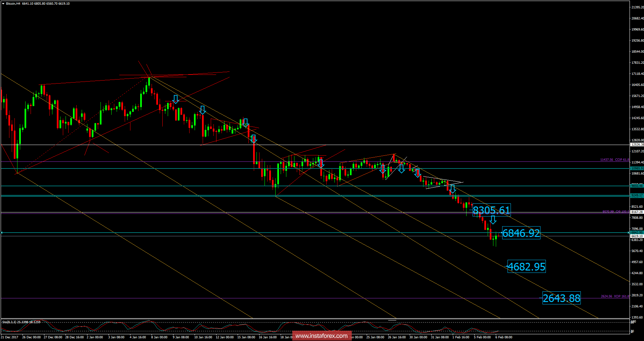Click the 14245.60 price axis value
The height and width of the screenshot is (341, 644).
(x=638, y=118)
